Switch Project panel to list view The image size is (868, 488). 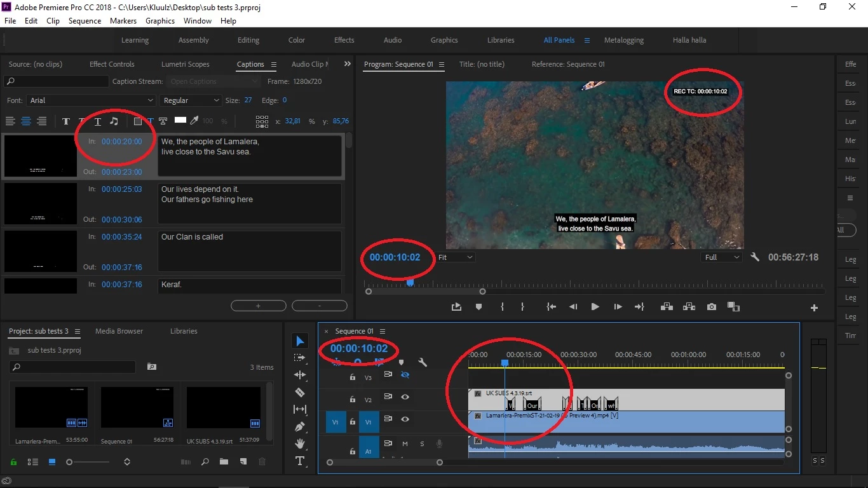click(34, 462)
